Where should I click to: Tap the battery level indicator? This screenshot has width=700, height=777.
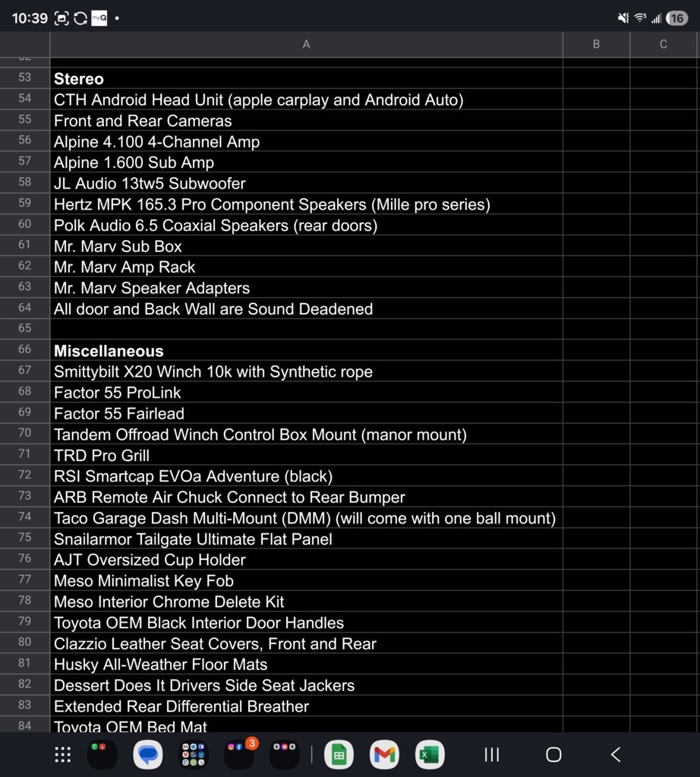(676, 18)
